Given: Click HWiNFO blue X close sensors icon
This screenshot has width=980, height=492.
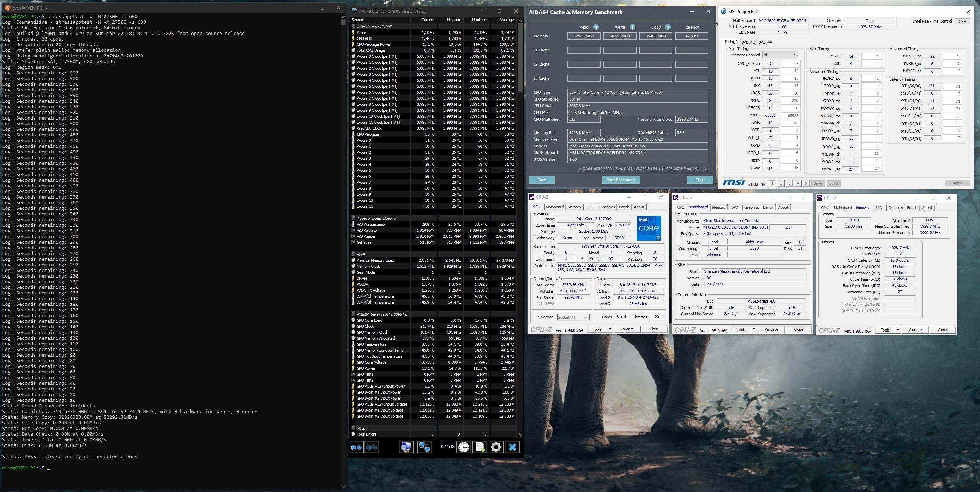Looking at the screenshot, I should 512,447.
